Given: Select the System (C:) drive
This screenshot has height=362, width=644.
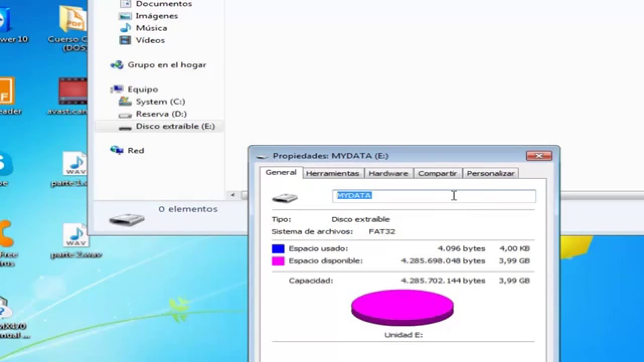Looking at the screenshot, I should click(160, 102).
